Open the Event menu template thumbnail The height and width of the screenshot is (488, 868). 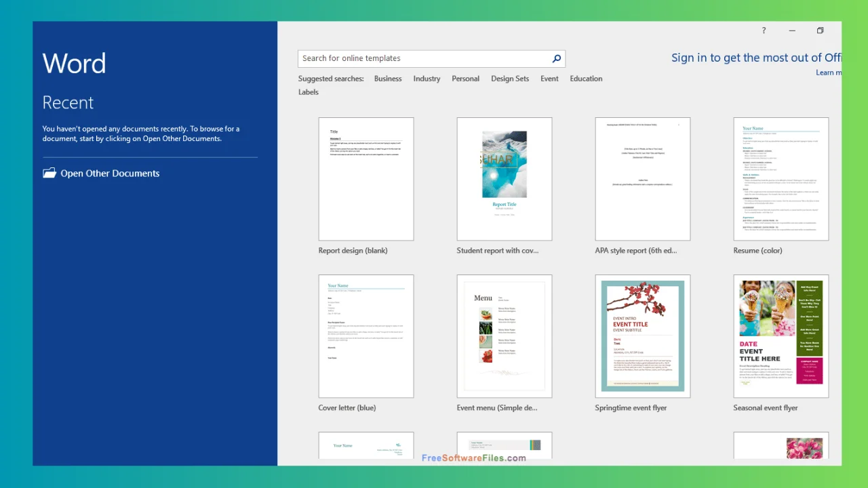(505, 336)
